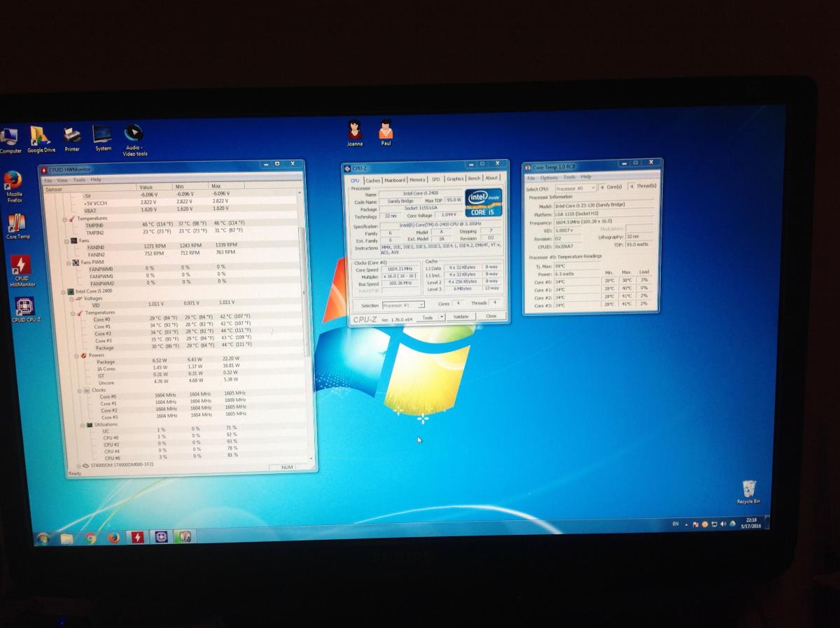The image size is (840, 628).
Task: Open HWMonitor Tools menu
Action: click(79, 180)
